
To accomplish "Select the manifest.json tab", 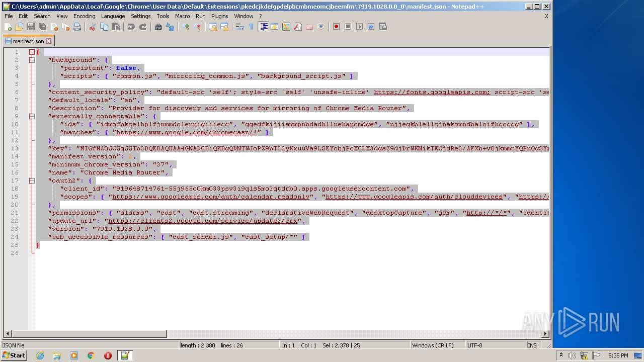I will tap(28, 41).
